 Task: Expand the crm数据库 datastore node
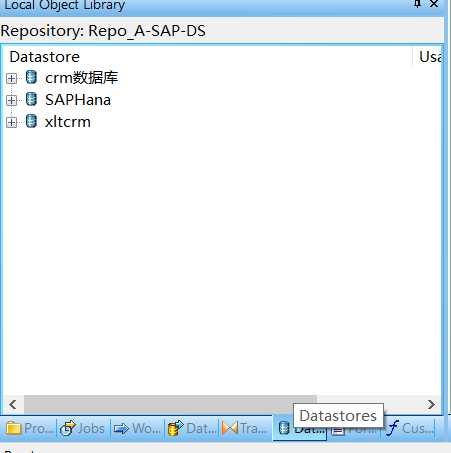11,79
